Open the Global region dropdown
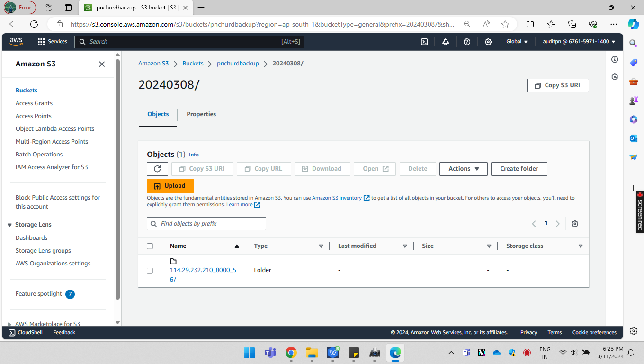The image size is (644, 364). pyautogui.click(x=517, y=42)
